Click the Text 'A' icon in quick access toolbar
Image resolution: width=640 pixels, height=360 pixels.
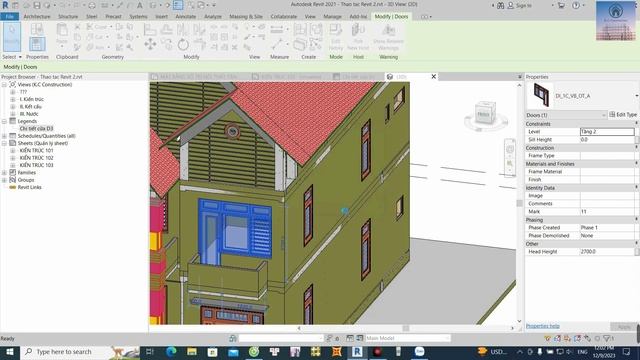click(140, 5)
